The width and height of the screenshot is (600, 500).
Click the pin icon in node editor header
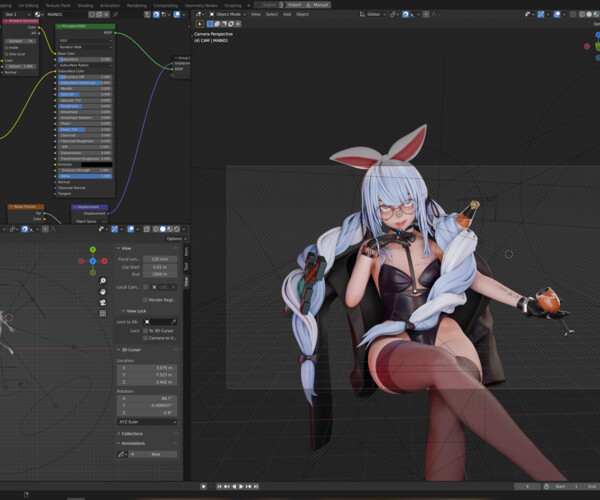point(115,15)
